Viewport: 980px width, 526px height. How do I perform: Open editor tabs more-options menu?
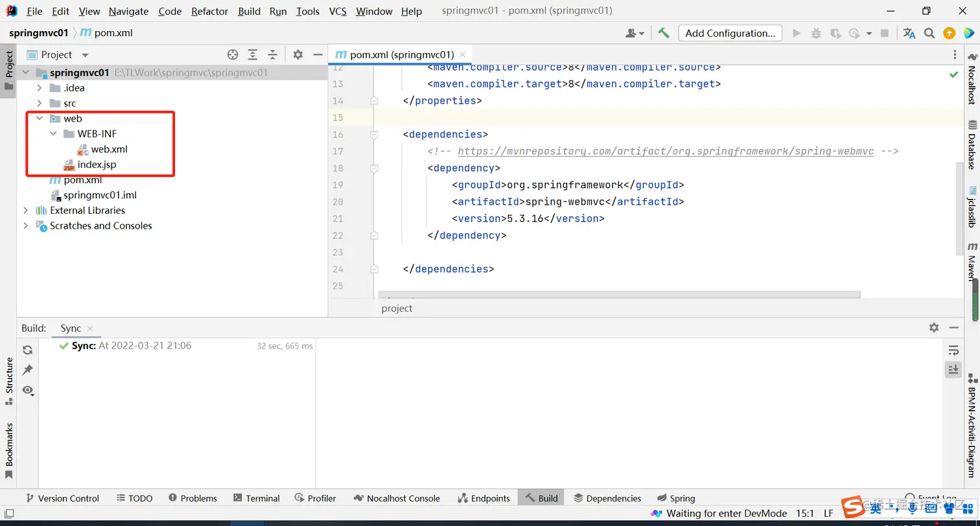(955, 54)
